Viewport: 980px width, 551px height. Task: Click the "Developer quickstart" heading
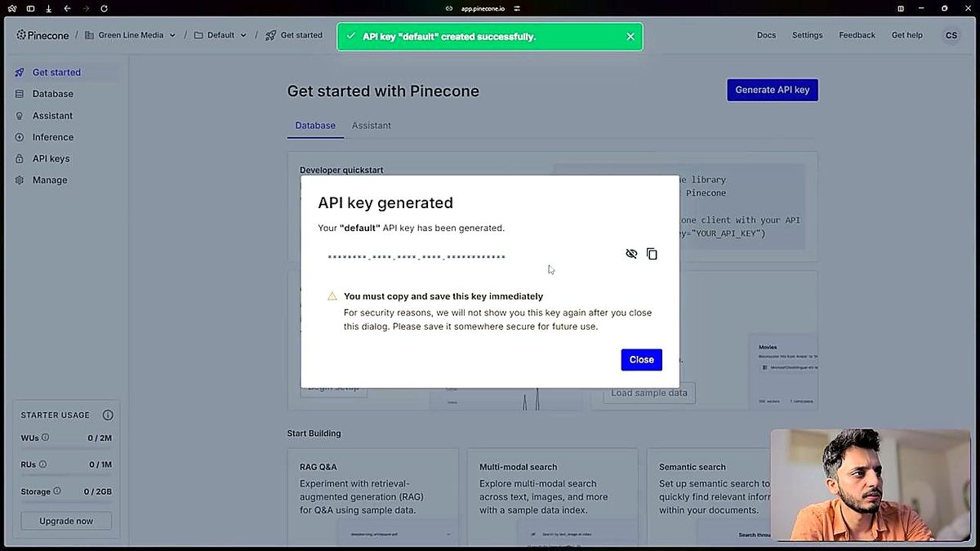(341, 171)
